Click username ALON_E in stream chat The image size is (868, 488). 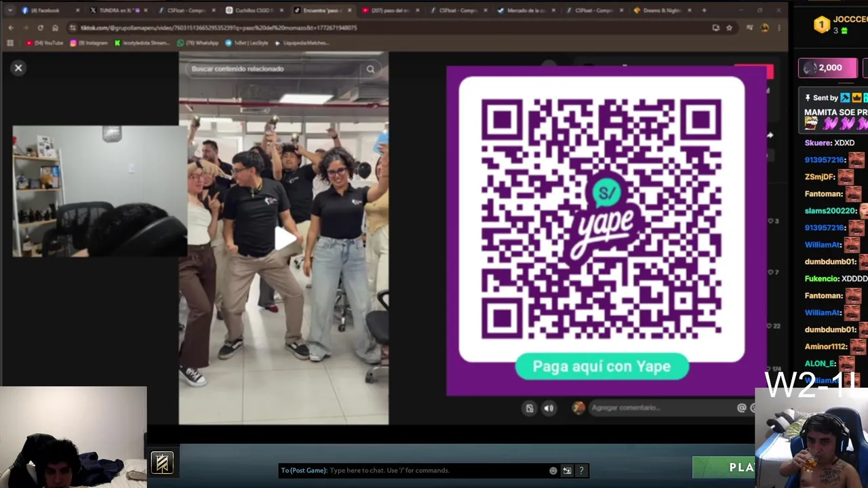point(821,363)
